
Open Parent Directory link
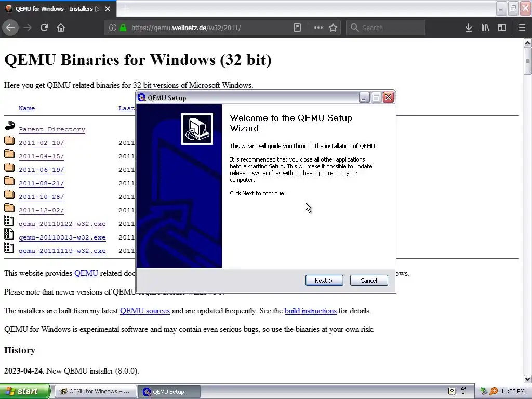52,129
